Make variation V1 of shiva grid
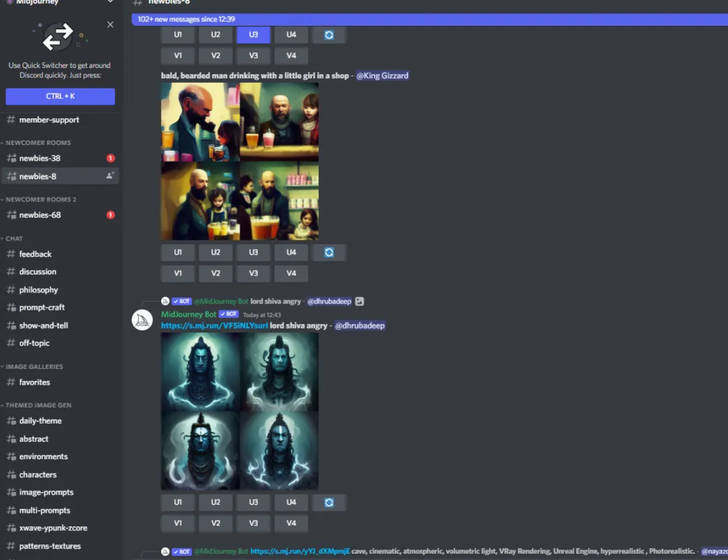This screenshot has height=560, width=728. 178,523
